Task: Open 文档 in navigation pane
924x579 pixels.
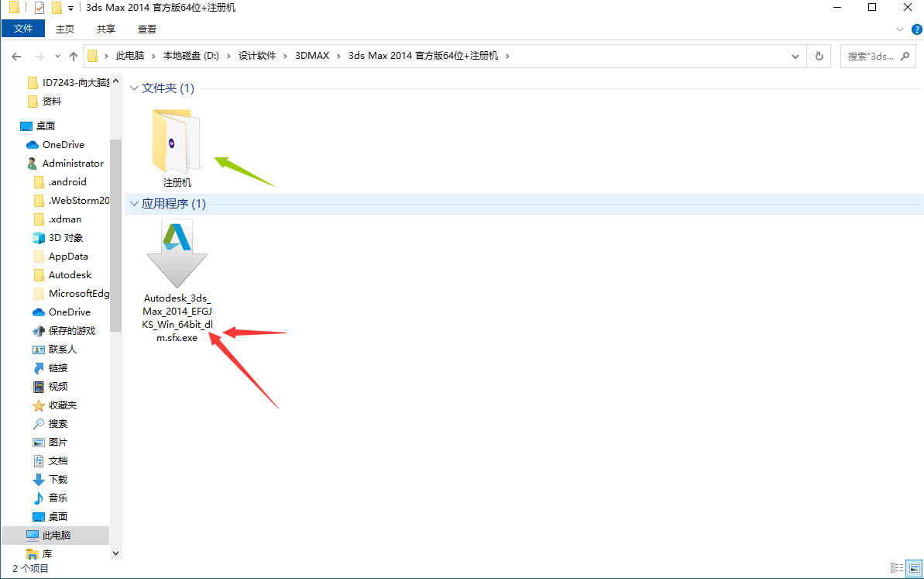Action: [x=50, y=461]
